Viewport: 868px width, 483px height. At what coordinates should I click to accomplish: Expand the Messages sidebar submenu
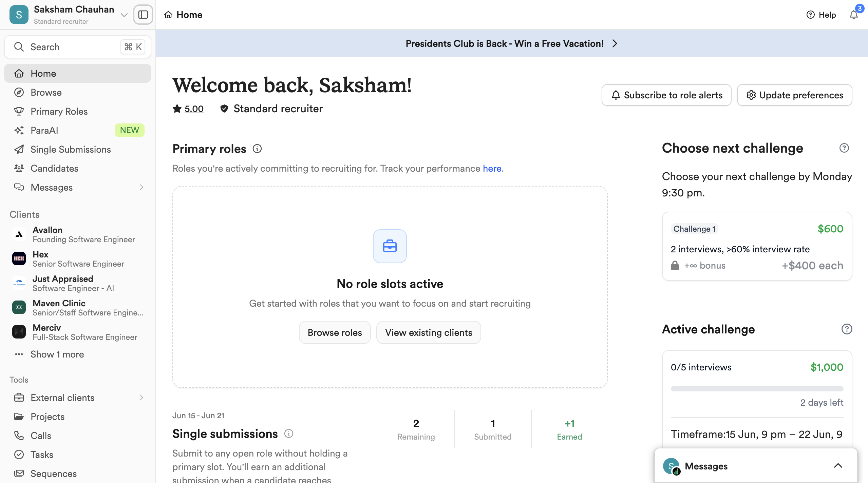pos(141,187)
